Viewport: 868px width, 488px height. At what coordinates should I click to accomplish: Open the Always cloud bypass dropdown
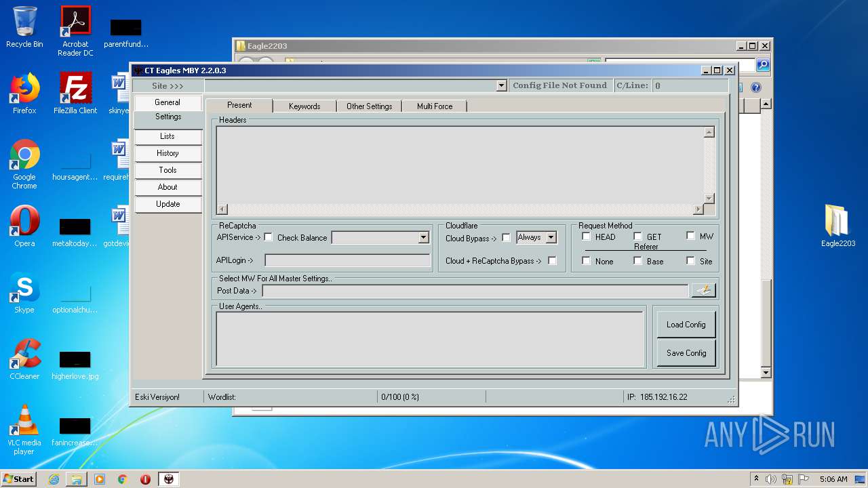551,237
